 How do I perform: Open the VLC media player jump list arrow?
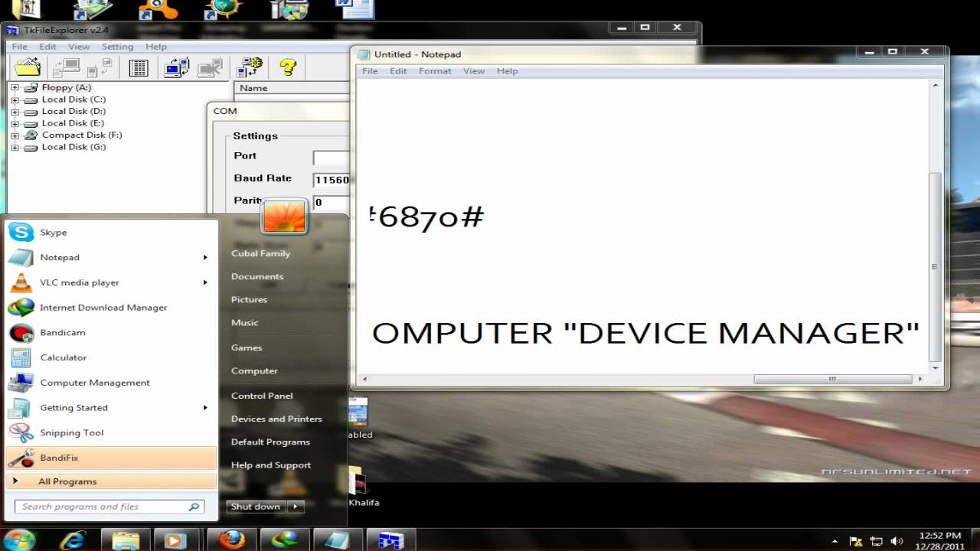[205, 282]
